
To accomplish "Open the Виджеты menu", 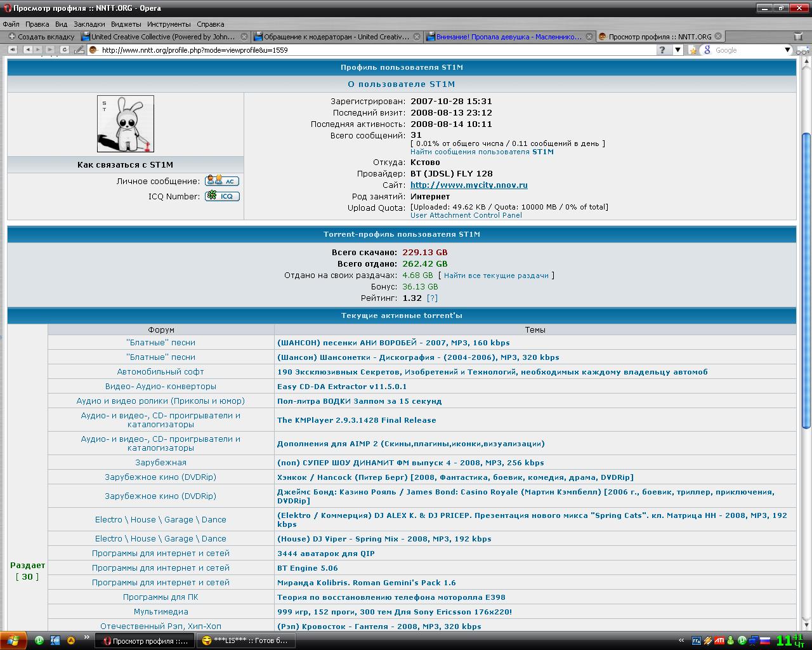I will [126, 24].
